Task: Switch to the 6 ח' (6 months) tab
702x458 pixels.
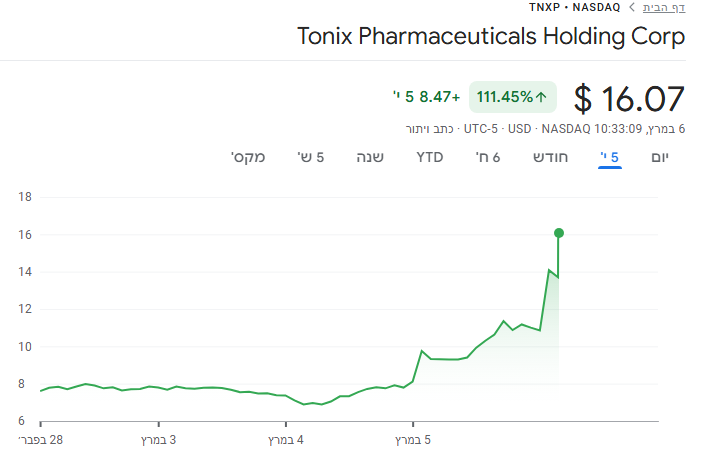Action: pos(489,157)
